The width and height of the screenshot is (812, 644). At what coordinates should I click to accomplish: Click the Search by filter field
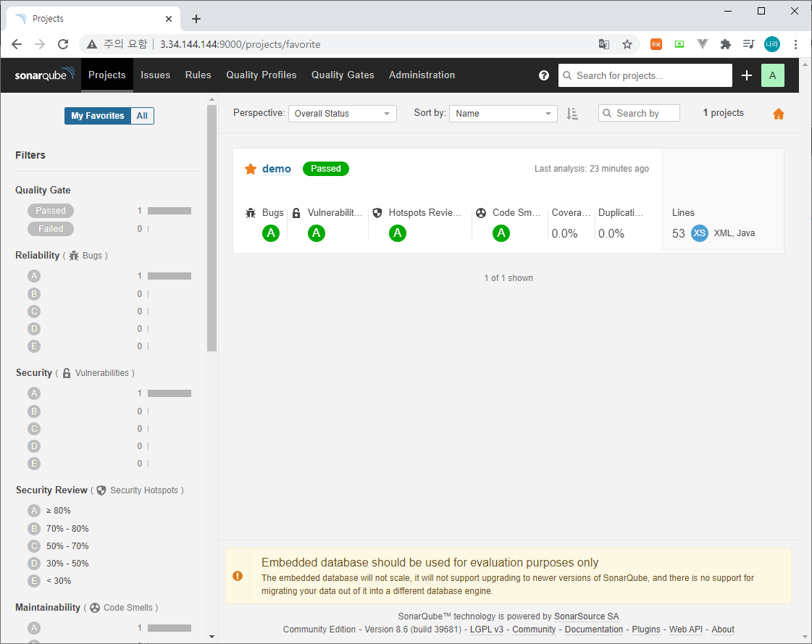point(639,114)
